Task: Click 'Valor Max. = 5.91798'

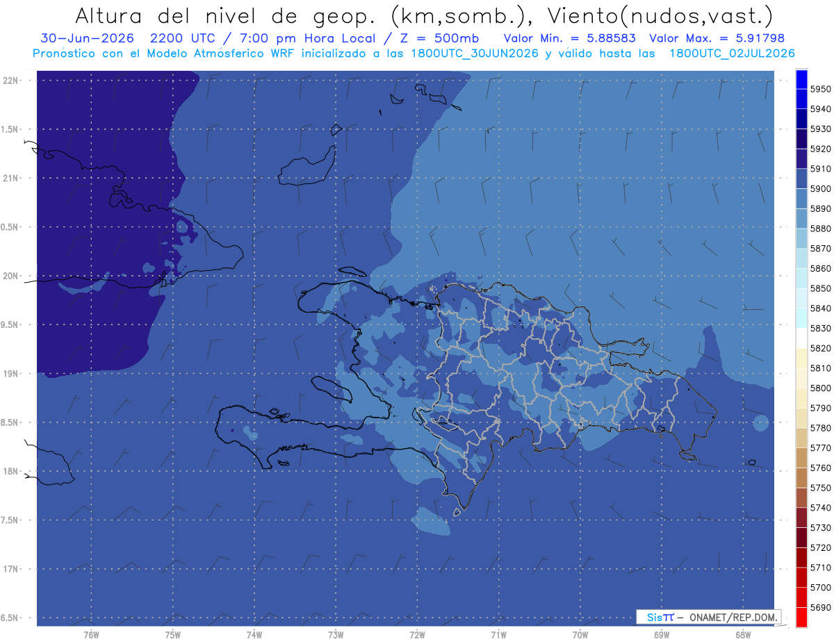Action: pos(717,38)
